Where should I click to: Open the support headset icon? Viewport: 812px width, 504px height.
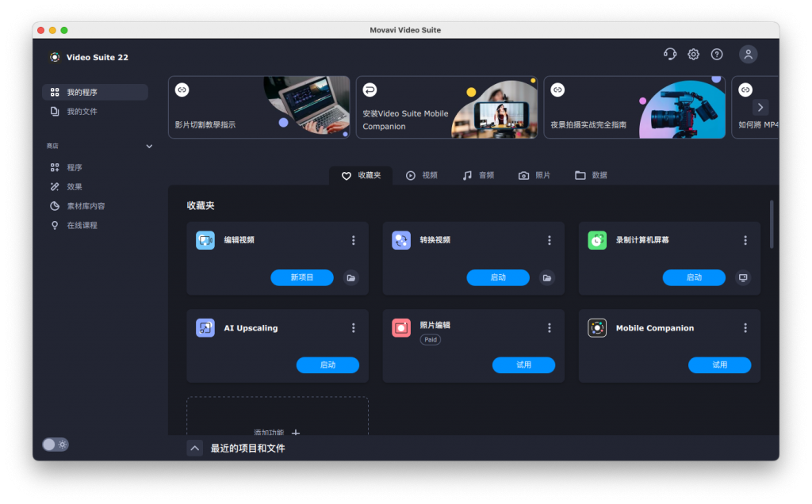669,54
